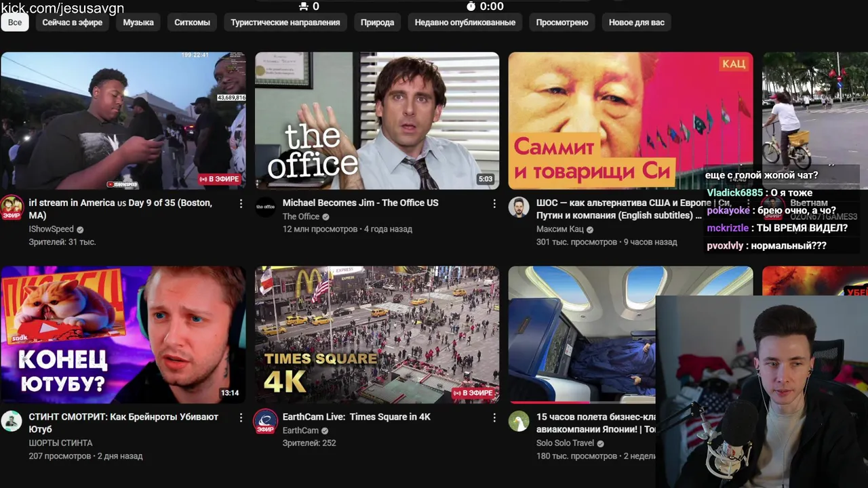Select the Природа filter chip
The image size is (868, 488).
click(377, 22)
